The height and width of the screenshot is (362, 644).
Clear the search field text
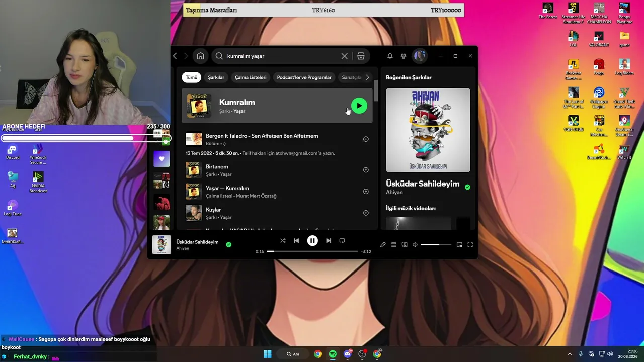344,56
